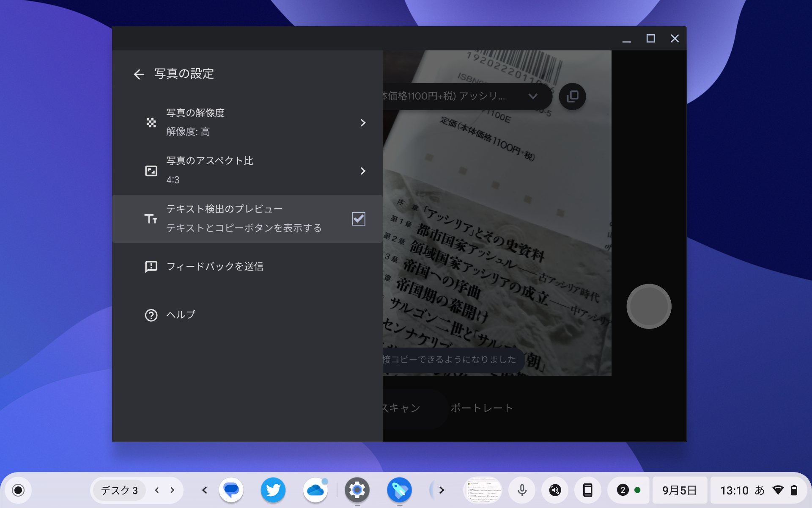Switch to the ポートレート mode tab
The image size is (812, 508).
pyautogui.click(x=482, y=408)
